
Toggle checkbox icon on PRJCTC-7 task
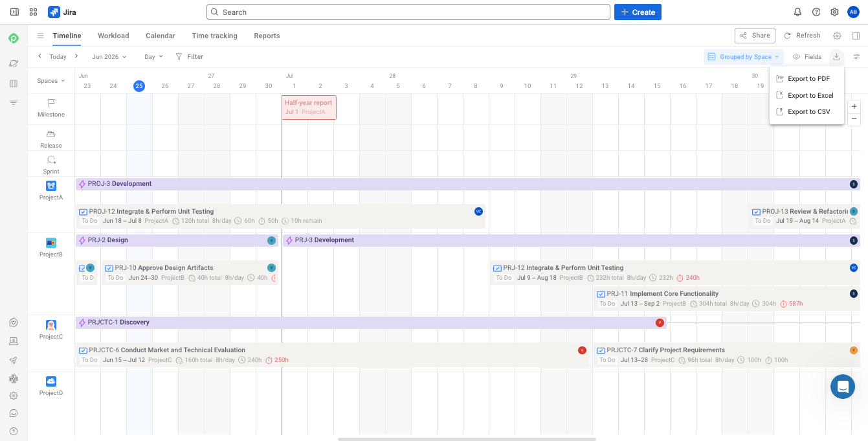601,350
